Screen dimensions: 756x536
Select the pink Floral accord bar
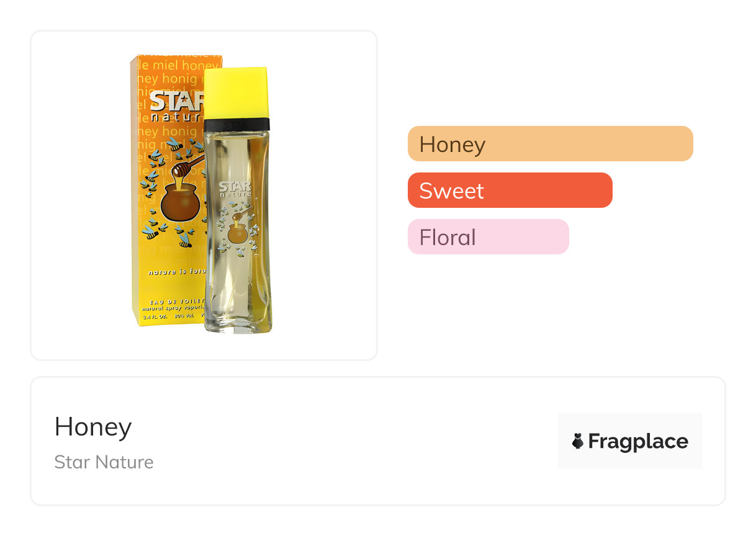pyautogui.click(x=488, y=237)
